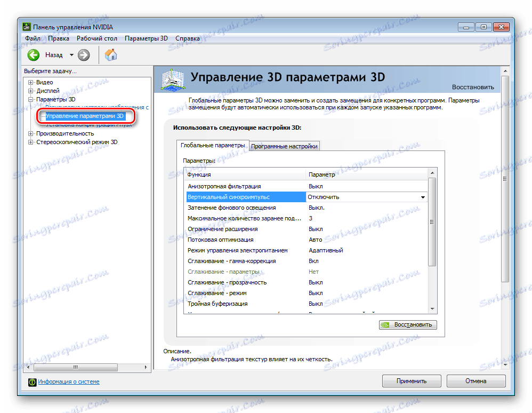The height and width of the screenshot is (413, 532).
Task: Select Ограничение расширения row
Action: pyautogui.click(x=307, y=229)
